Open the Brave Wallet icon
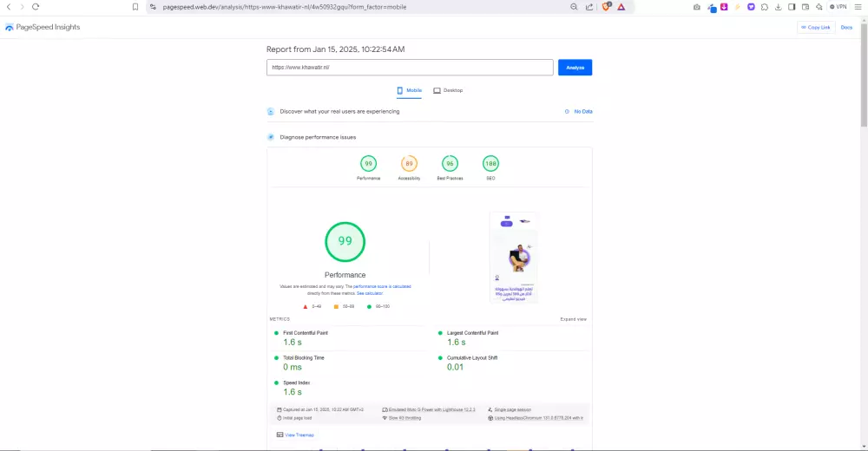The height and width of the screenshot is (451, 868). click(806, 7)
